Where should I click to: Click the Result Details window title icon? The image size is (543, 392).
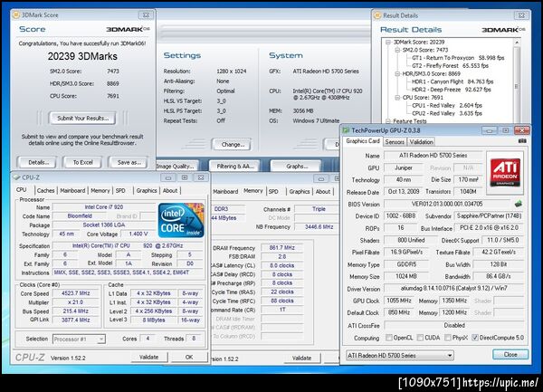pyautogui.click(x=377, y=15)
